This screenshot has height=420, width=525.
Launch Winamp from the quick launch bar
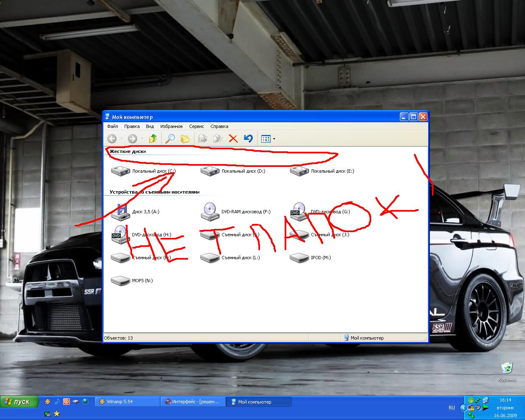tap(47, 402)
